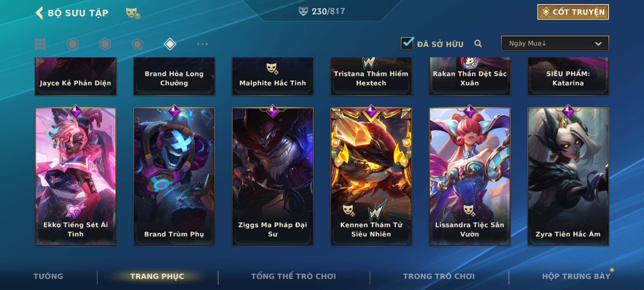Viewport: 644px width, 290px height.
Task: Select the grid all-skins filter icon
Action: pos(40,44)
